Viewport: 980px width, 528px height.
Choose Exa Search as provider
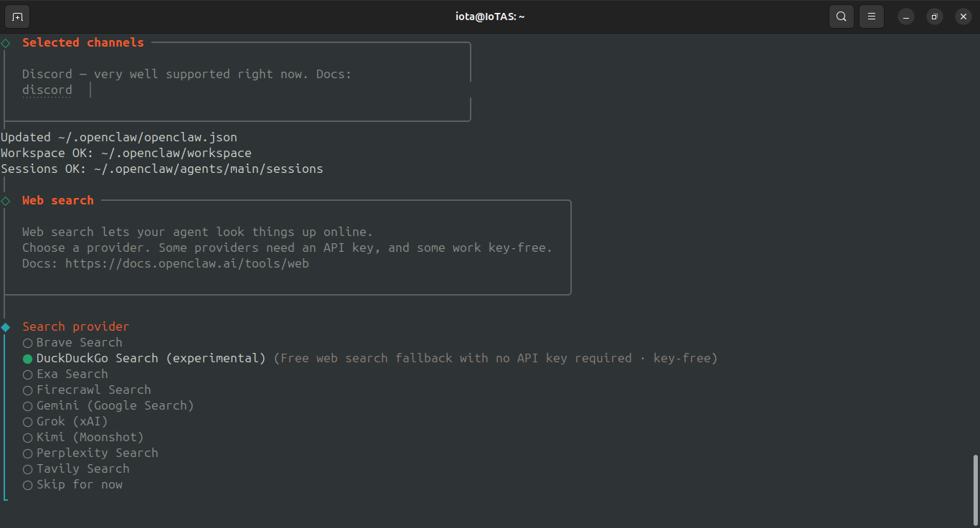pyautogui.click(x=65, y=374)
